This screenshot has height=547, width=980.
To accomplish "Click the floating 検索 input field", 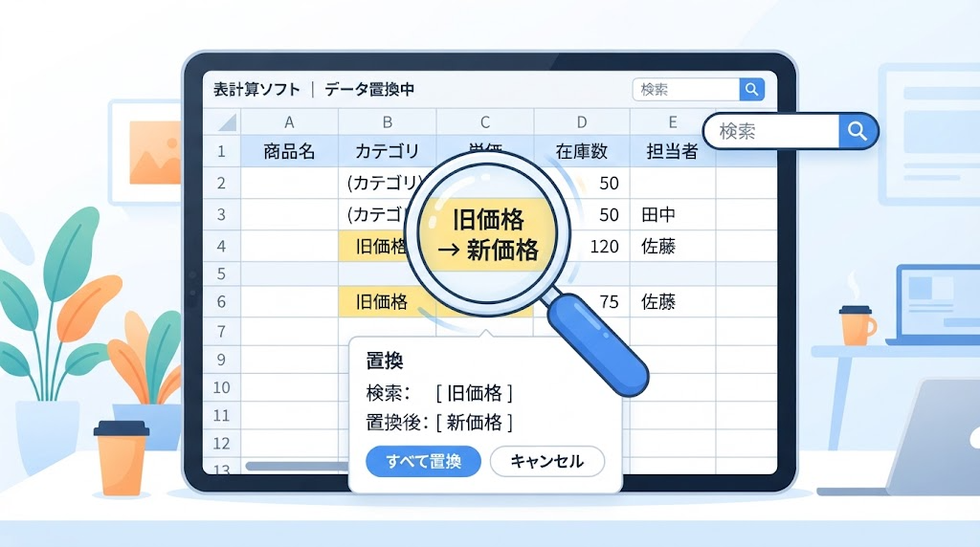I will [x=772, y=131].
